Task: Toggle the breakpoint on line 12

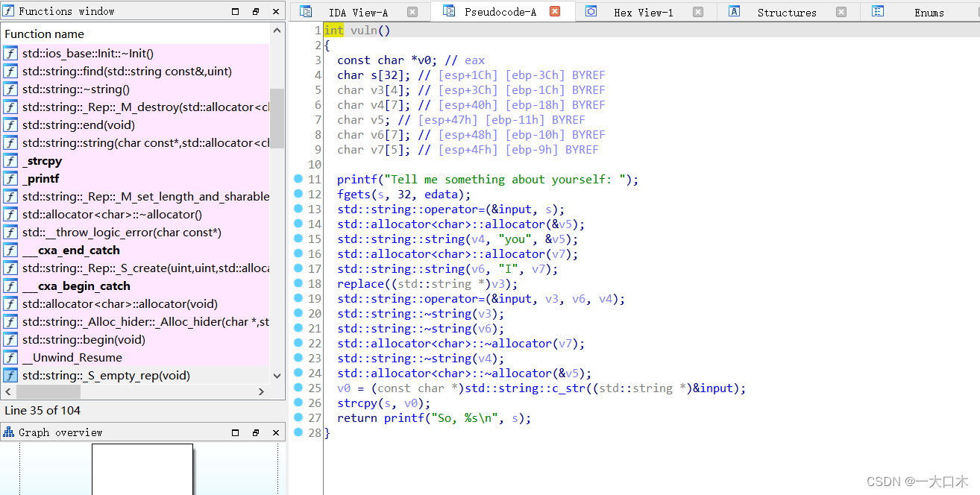Action: (298, 194)
